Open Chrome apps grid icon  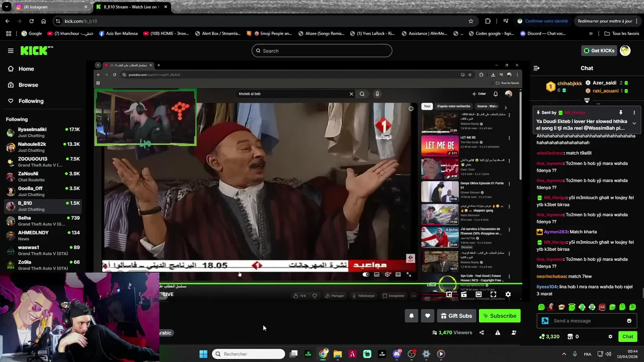pos(9,34)
